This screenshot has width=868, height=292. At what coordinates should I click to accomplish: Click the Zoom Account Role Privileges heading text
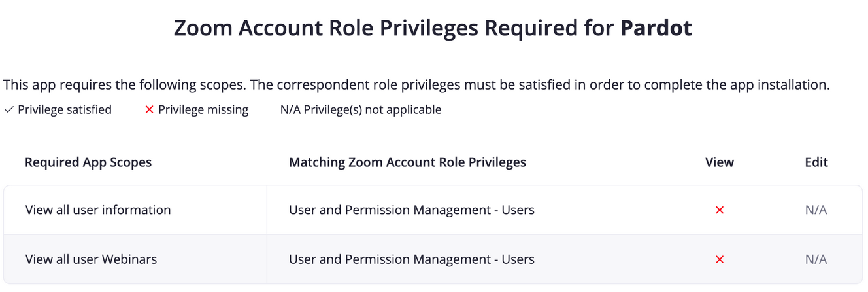(393, 29)
